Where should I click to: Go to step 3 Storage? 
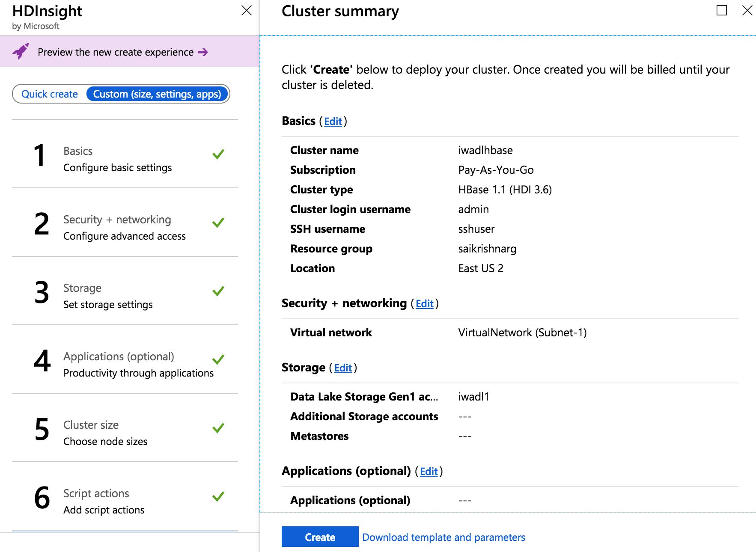click(x=125, y=291)
